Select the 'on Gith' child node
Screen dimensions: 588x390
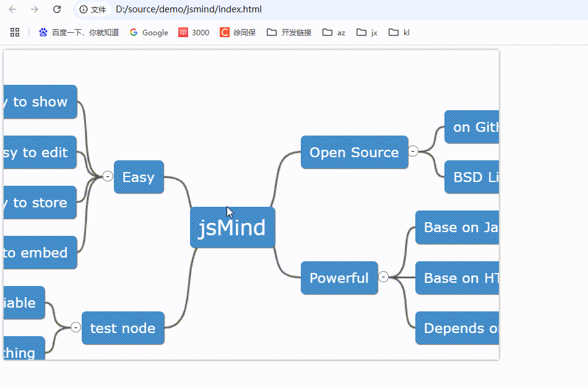pos(472,127)
